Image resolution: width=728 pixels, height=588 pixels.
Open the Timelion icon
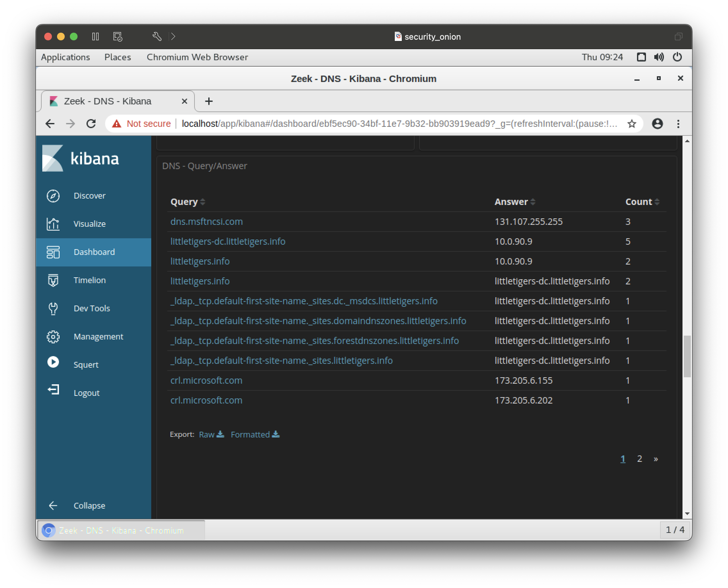tap(53, 280)
